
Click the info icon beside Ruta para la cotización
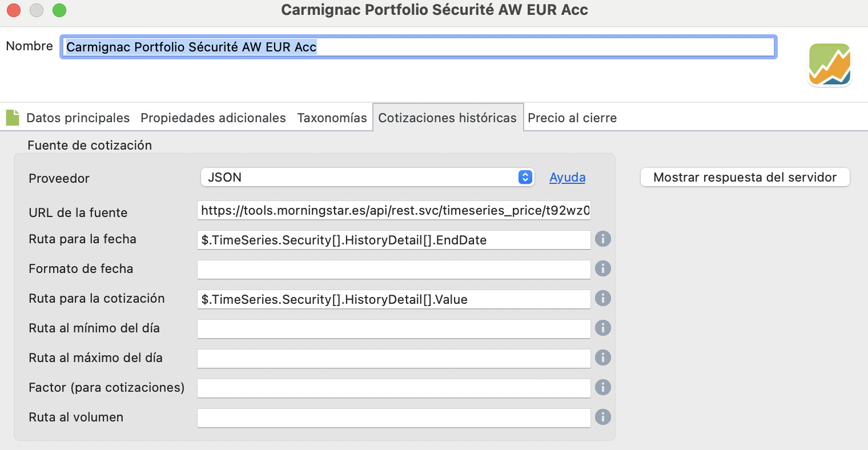pyautogui.click(x=603, y=298)
